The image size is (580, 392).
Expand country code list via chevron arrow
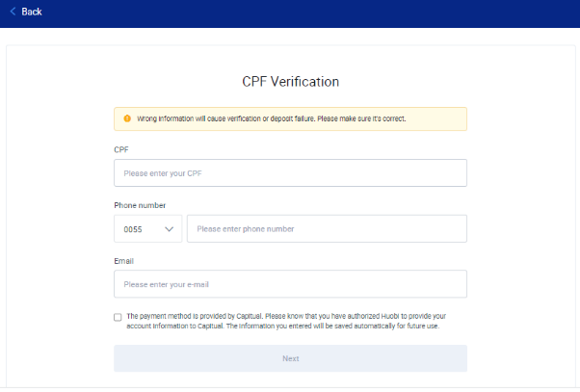click(169, 229)
